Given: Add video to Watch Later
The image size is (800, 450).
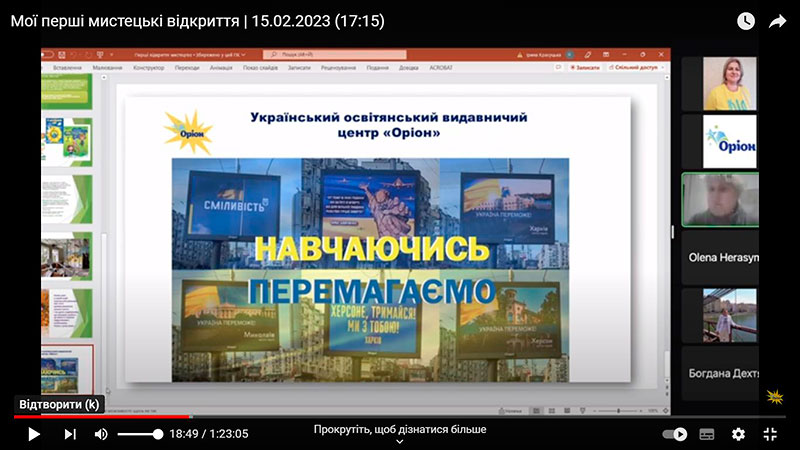Looking at the screenshot, I should [746, 21].
